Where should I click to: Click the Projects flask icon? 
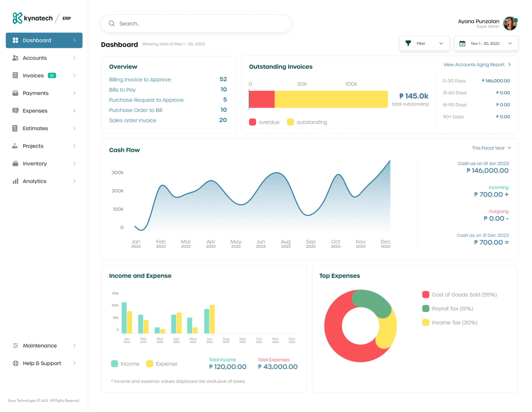[15, 146]
